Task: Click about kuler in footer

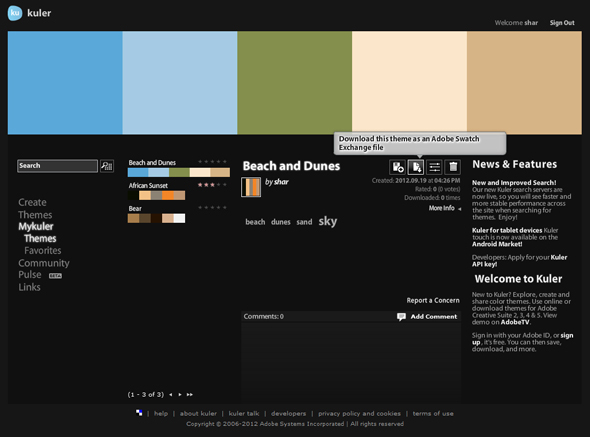Action: [198, 413]
